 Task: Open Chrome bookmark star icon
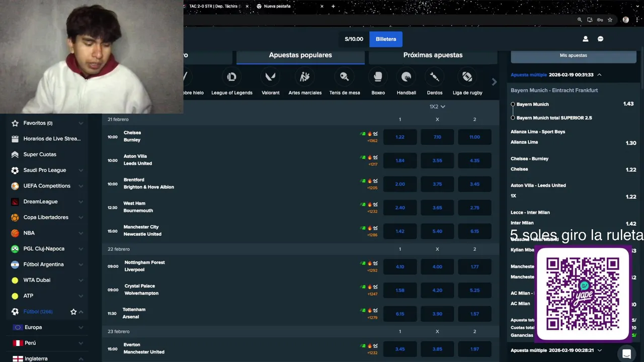point(610,20)
